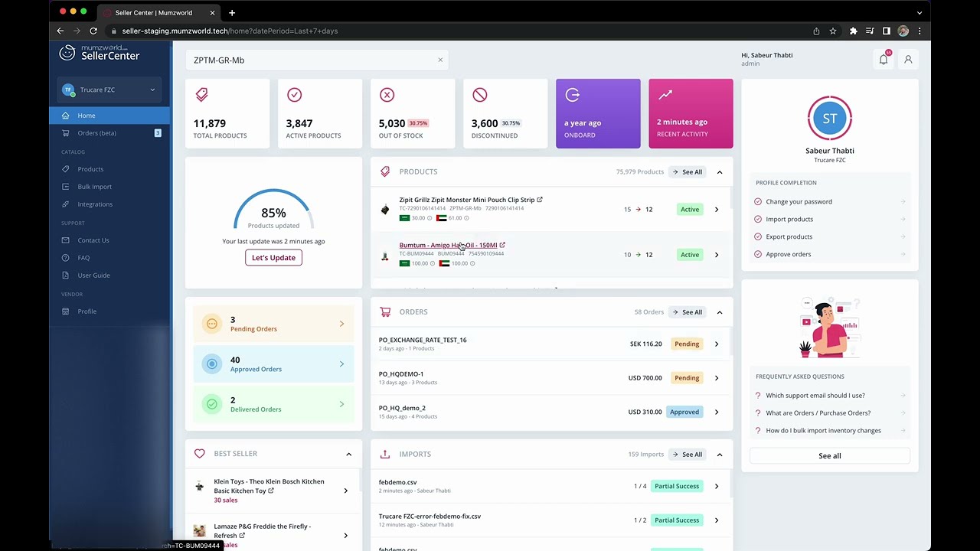The height and width of the screenshot is (551, 980).
Task: Open febdemo.csv import row arrow
Action: pyautogui.click(x=717, y=486)
